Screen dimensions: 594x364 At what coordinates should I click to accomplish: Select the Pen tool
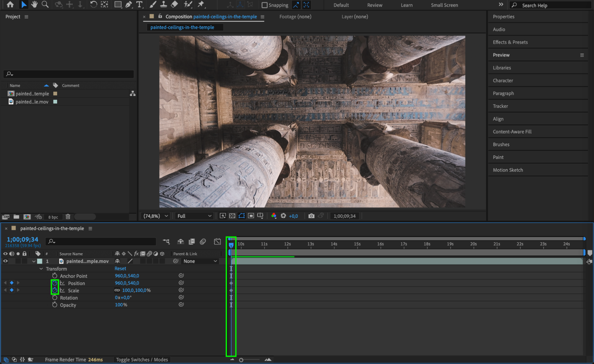click(128, 4)
